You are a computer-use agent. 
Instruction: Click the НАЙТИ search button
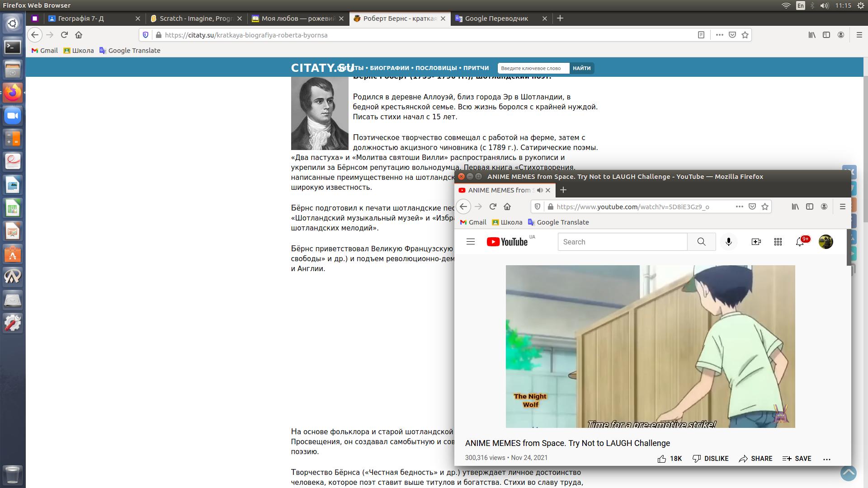(x=581, y=68)
